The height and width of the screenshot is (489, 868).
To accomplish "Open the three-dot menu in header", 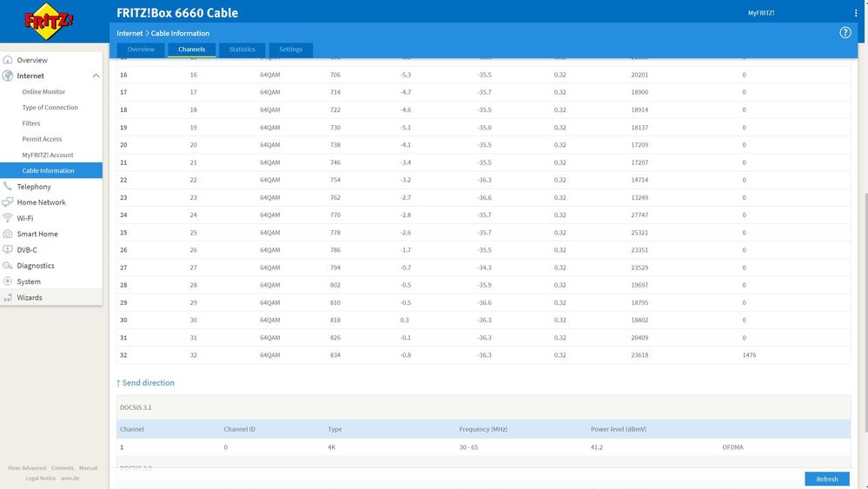I will click(855, 13).
